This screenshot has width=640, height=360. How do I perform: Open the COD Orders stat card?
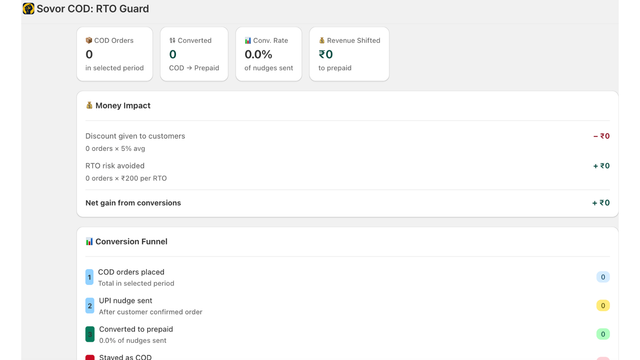pos(115,54)
